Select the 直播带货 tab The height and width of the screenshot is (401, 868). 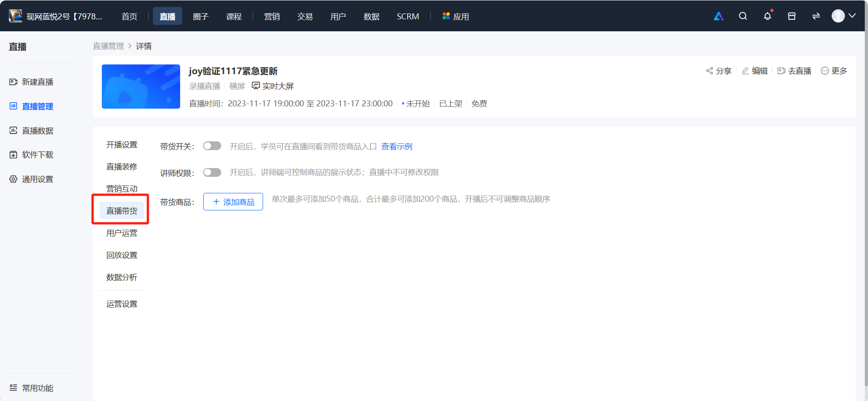(x=122, y=211)
